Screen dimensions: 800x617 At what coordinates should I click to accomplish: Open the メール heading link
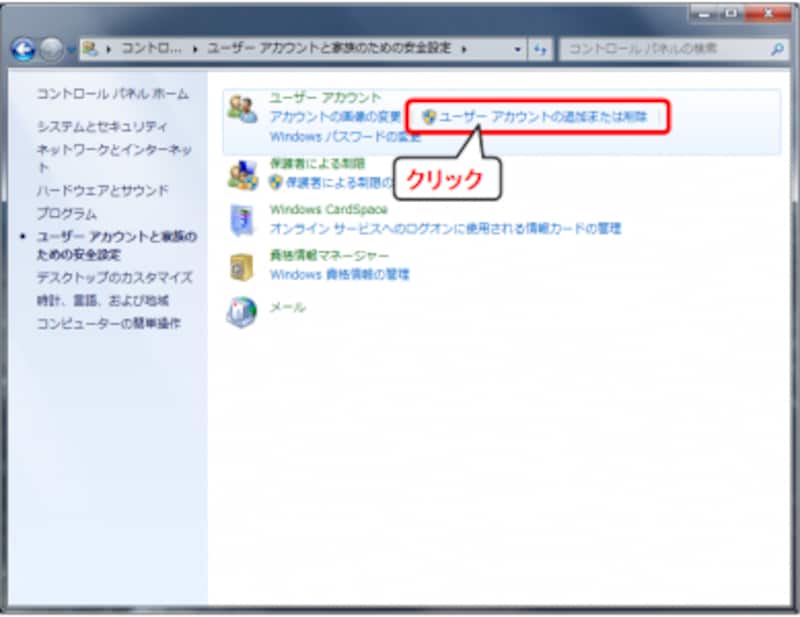pyautogui.click(x=287, y=307)
